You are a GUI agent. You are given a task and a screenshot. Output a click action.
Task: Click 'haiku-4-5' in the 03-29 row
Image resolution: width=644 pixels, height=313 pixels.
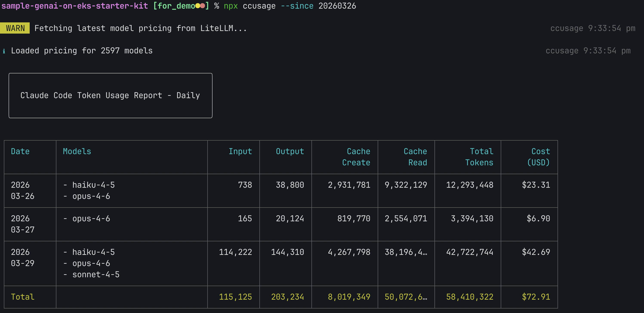pos(94,252)
